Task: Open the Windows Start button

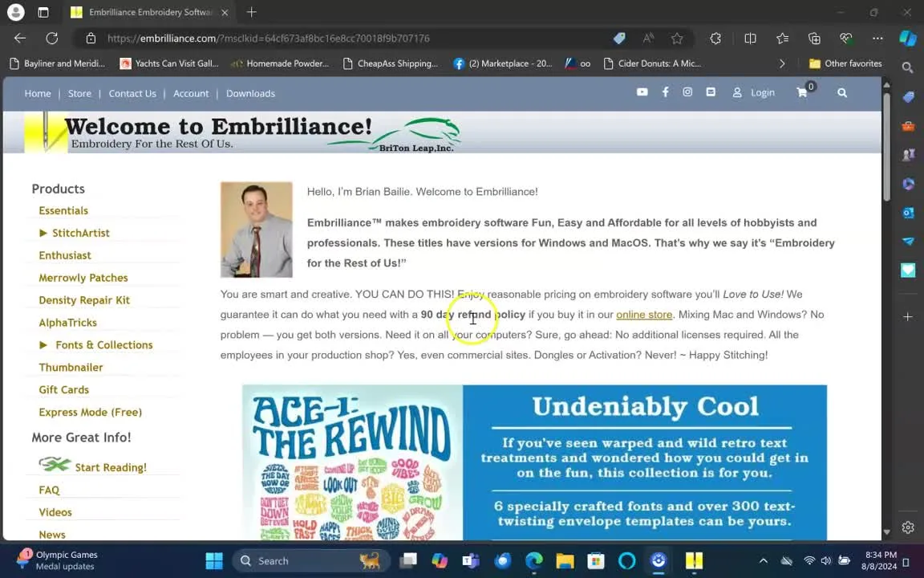Action: (x=214, y=561)
